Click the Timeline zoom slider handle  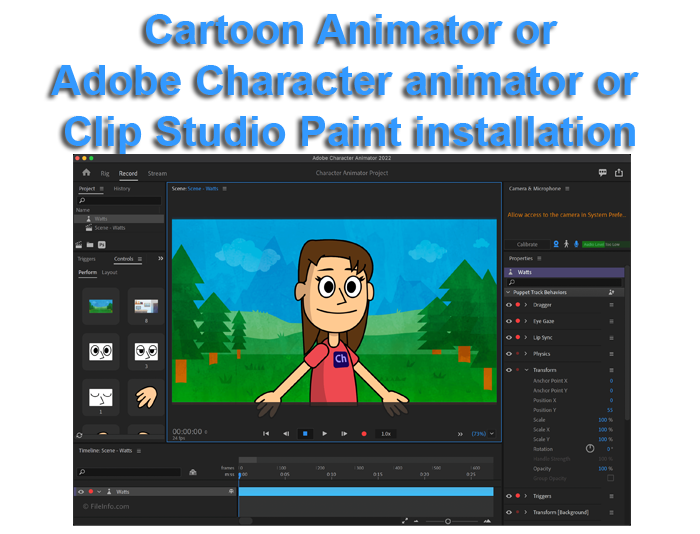(x=448, y=521)
